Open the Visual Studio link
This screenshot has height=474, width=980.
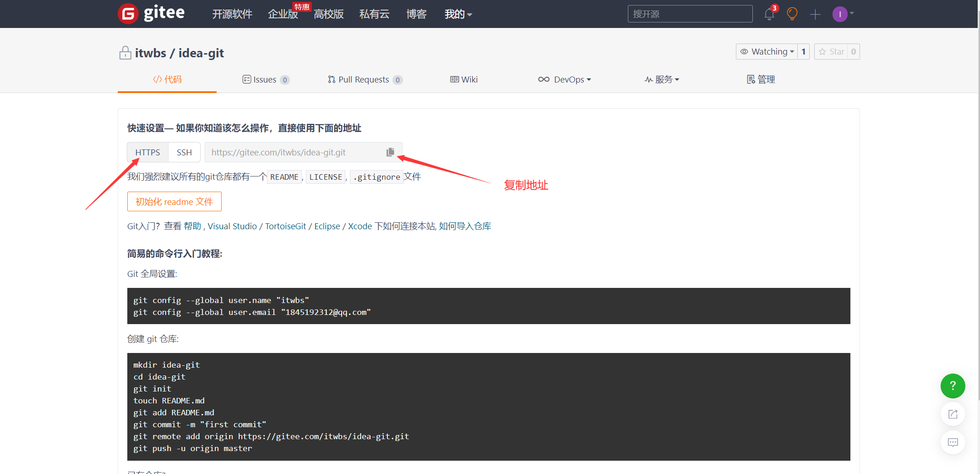(x=232, y=226)
